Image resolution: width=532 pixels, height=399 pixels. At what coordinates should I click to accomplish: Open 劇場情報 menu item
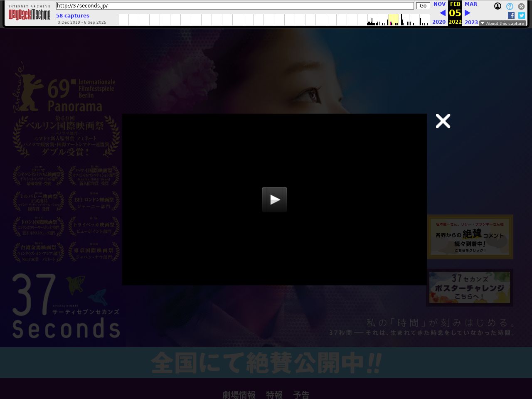click(x=239, y=394)
